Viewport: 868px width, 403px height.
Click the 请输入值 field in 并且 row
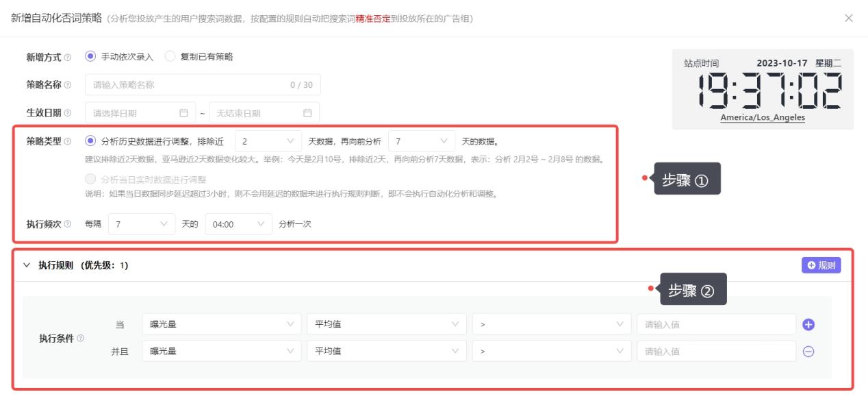(x=716, y=351)
